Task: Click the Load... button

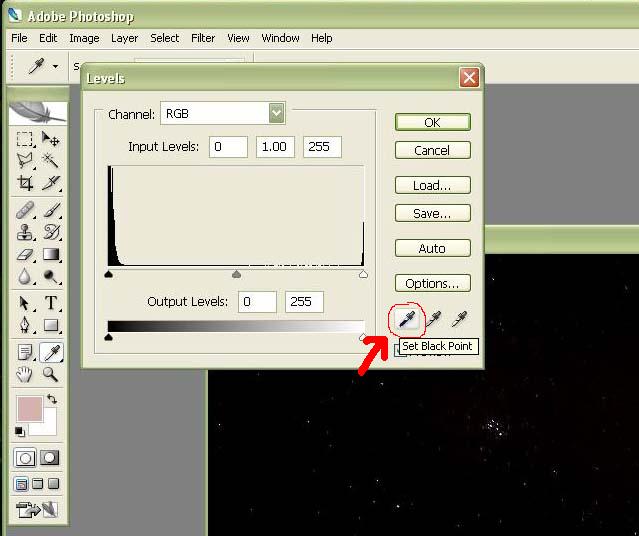Action: tap(432, 185)
